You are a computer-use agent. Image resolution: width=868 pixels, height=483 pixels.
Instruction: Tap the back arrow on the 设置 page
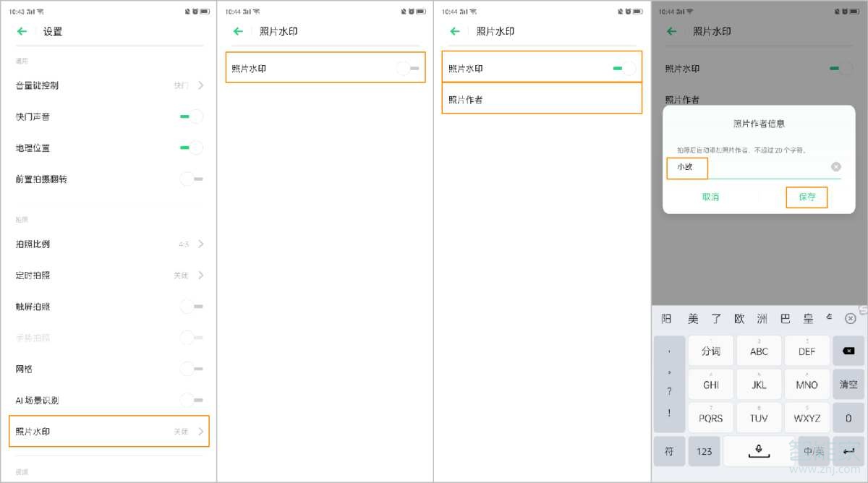click(x=22, y=31)
